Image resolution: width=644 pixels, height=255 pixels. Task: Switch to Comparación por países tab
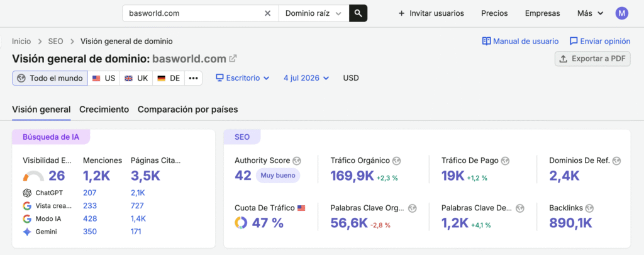187,110
